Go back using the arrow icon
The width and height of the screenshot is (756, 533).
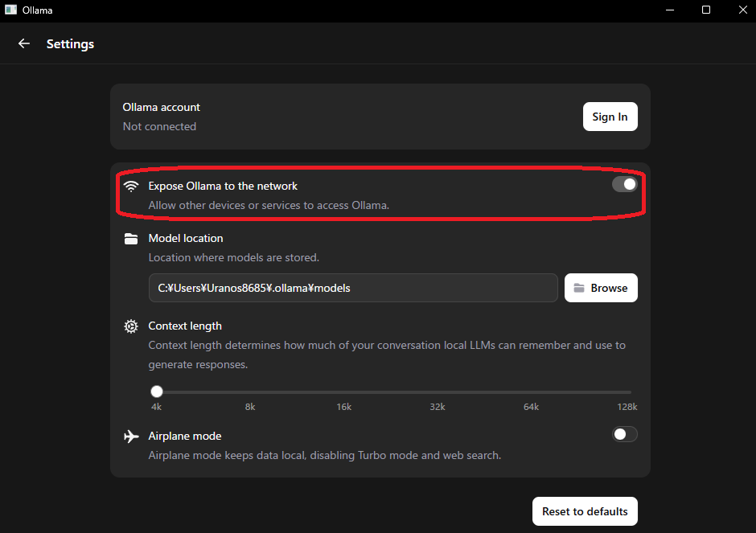pyautogui.click(x=23, y=44)
